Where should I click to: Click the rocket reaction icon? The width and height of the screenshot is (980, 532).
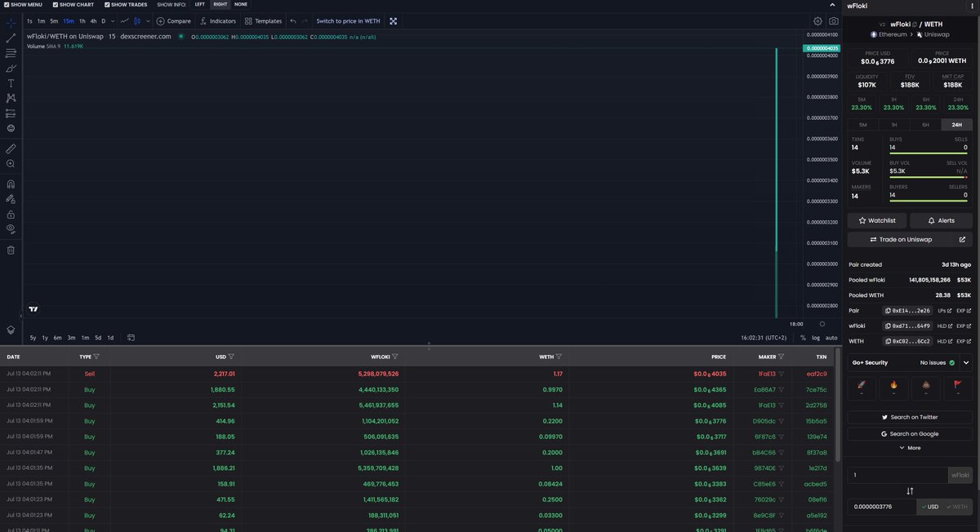point(861,385)
